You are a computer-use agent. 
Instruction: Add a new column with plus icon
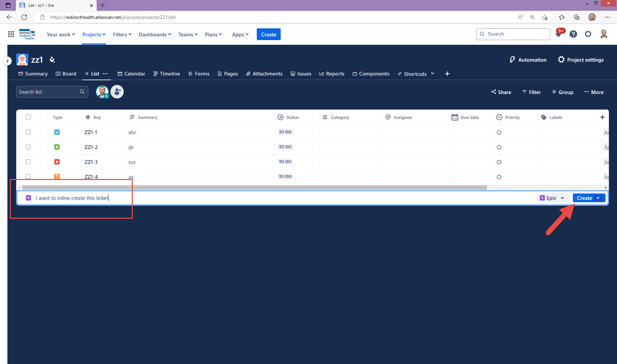point(603,117)
